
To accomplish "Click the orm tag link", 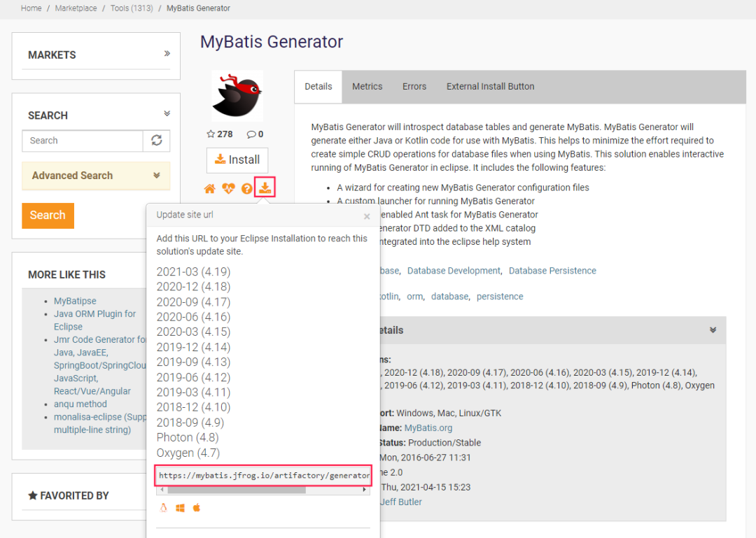I will click(414, 297).
